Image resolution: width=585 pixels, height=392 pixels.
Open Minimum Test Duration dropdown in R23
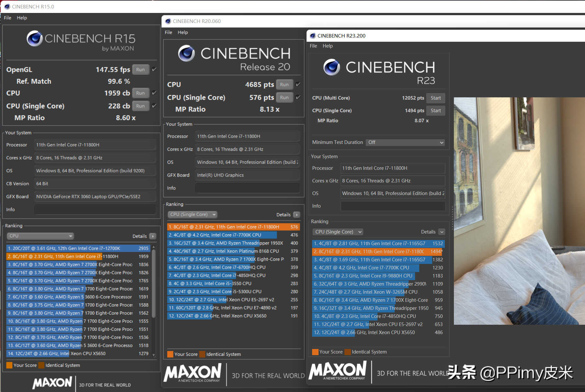pyautogui.click(x=405, y=142)
